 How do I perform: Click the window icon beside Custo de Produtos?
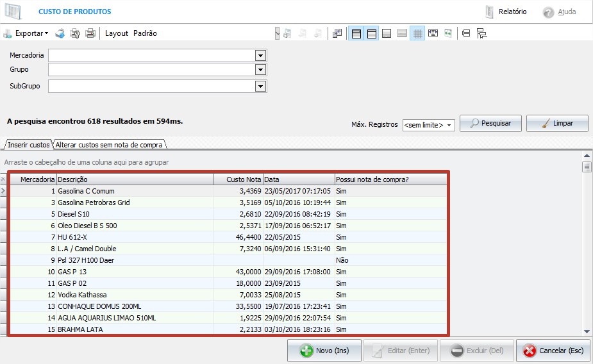tap(13, 12)
